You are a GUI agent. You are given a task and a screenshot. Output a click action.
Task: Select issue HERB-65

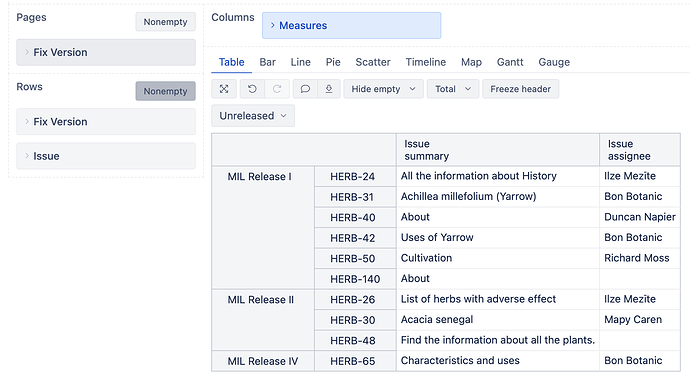[x=355, y=361]
